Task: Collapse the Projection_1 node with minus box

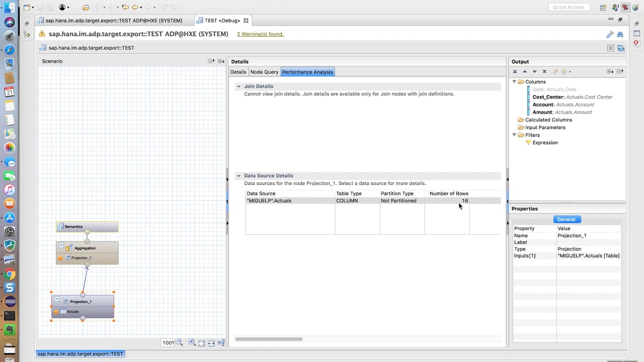Action: pos(57,300)
